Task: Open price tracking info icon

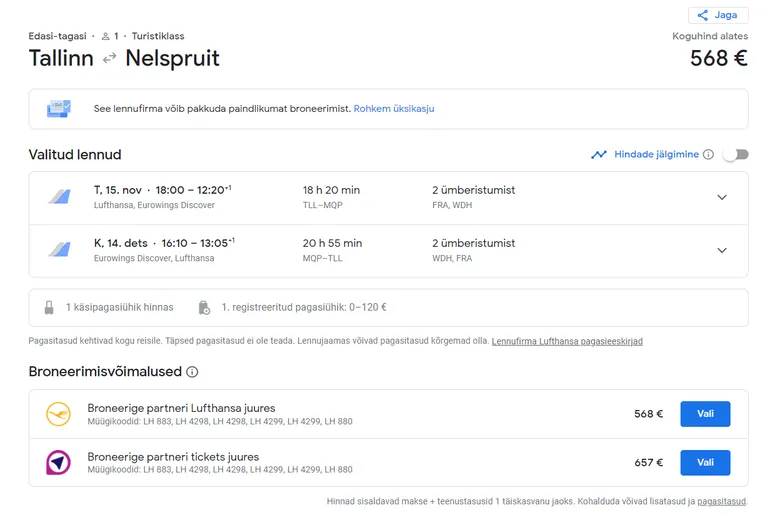Action: pos(708,155)
